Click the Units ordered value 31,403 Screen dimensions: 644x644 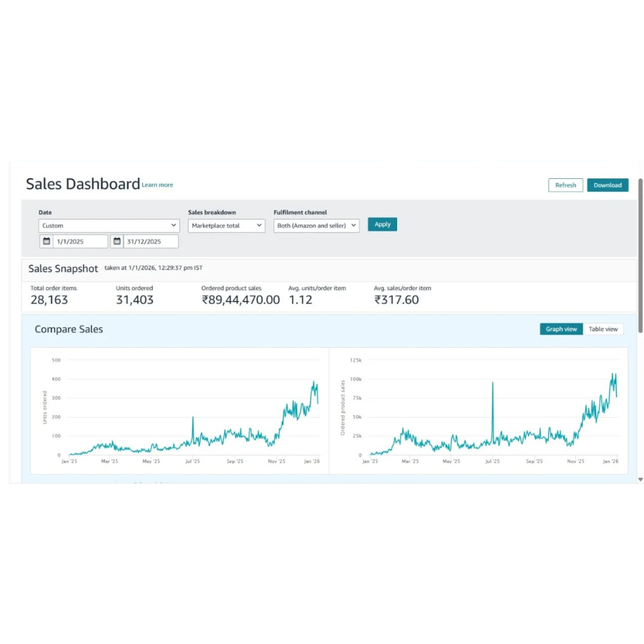(x=134, y=300)
